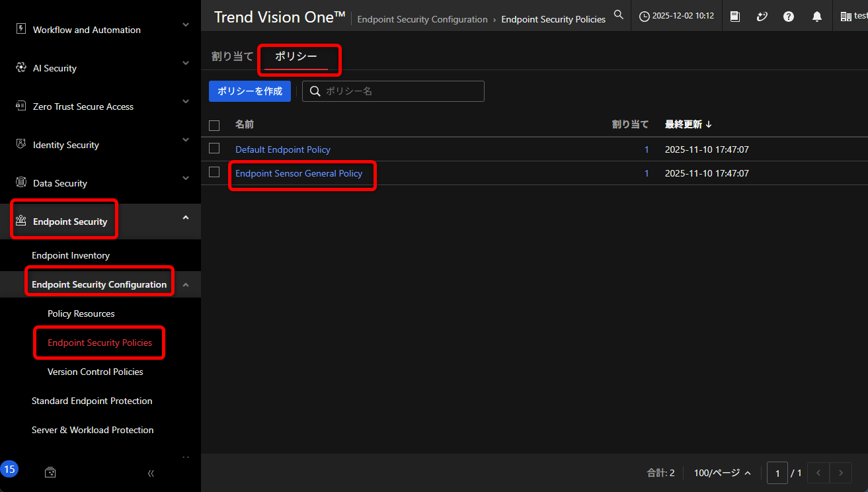The height and width of the screenshot is (492, 868).
Task: Click the 名前 column header
Action: (x=245, y=124)
